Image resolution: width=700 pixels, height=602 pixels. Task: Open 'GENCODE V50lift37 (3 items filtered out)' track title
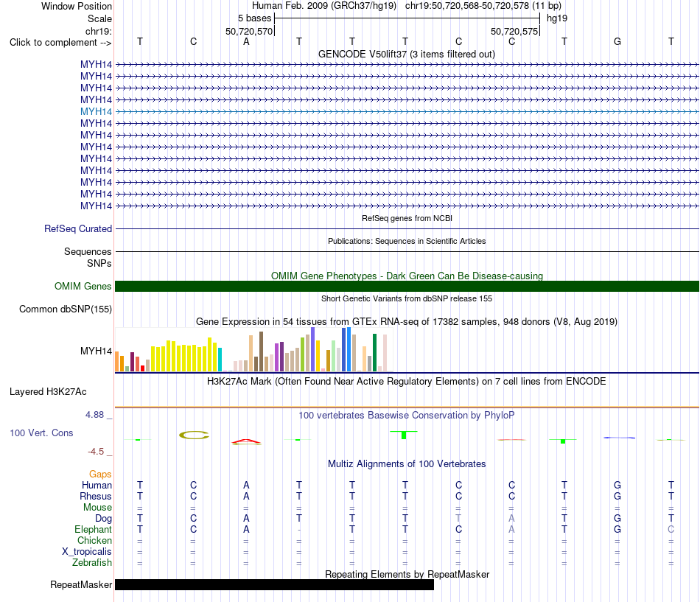click(x=407, y=55)
